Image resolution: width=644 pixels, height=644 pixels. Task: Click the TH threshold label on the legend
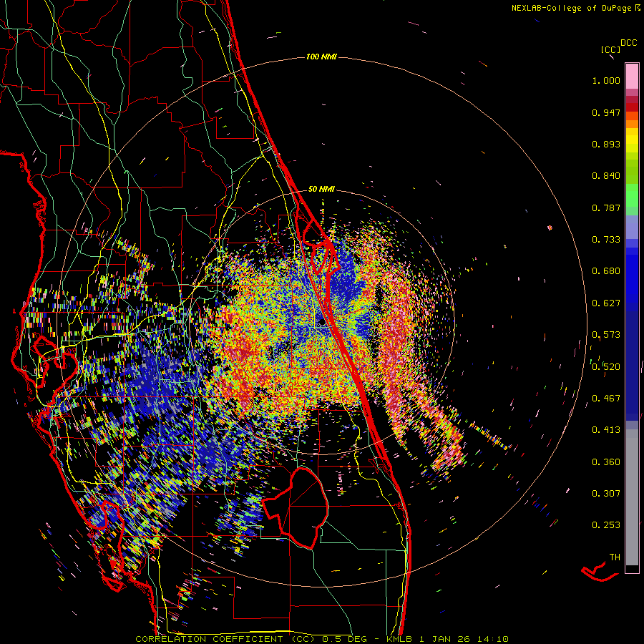(x=615, y=557)
